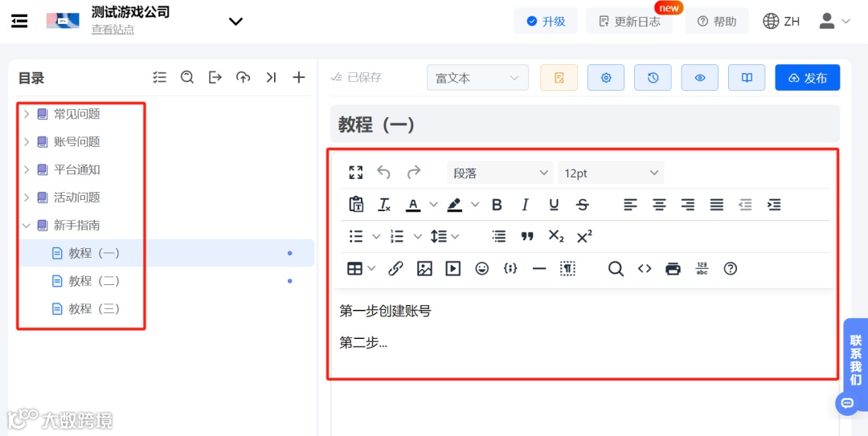868x436 pixels.
Task: Insert a blockquote
Action: point(527,237)
